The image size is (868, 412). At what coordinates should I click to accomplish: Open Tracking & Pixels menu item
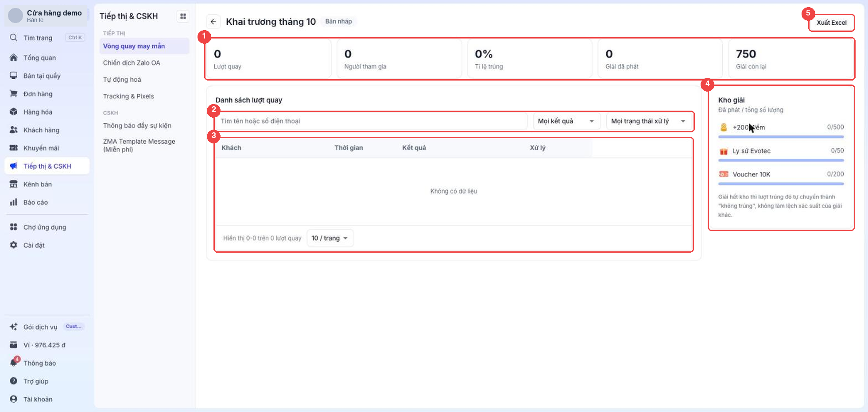pos(144,96)
